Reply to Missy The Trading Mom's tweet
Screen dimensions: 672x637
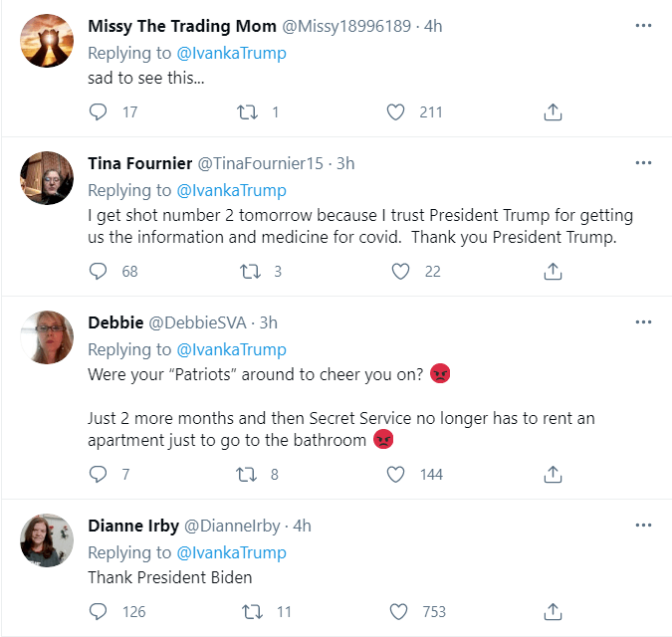point(98,112)
